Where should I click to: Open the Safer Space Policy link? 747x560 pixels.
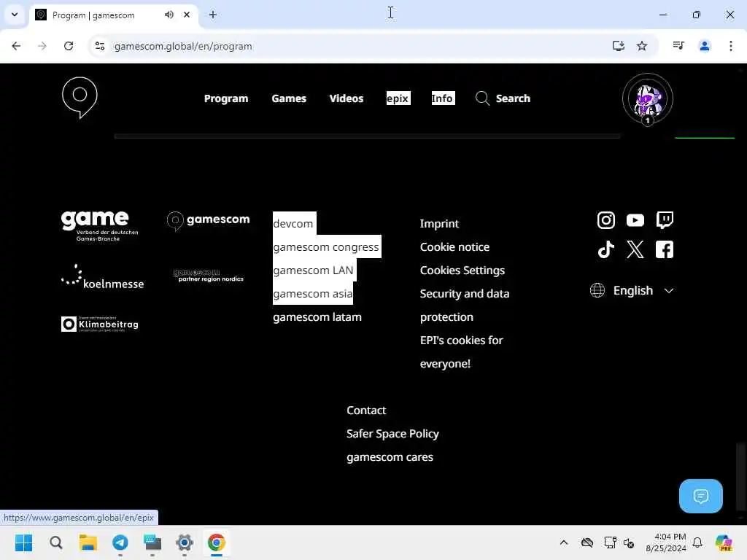click(392, 433)
